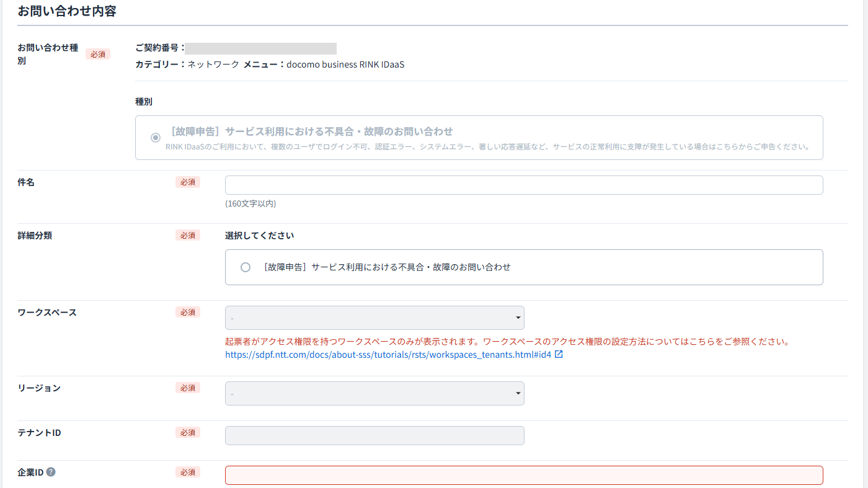Viewport: 868px width, 488px height.
Task: Click the red workspace access permission notice
Action: [x=507, y=342]
